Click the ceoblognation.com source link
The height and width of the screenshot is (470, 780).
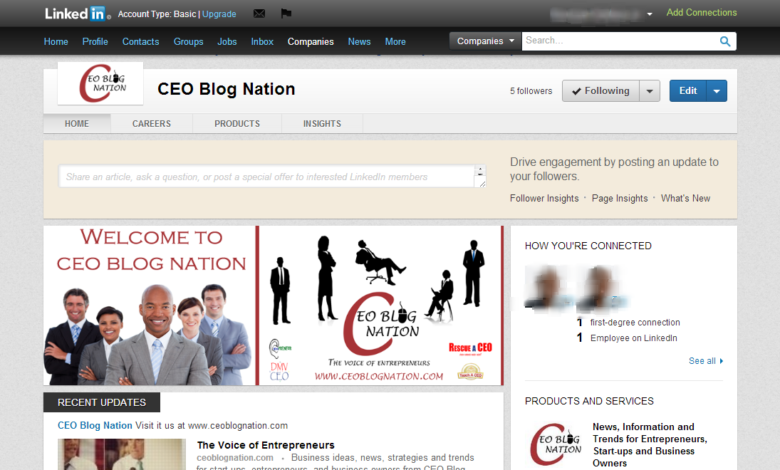coord(235,458)
